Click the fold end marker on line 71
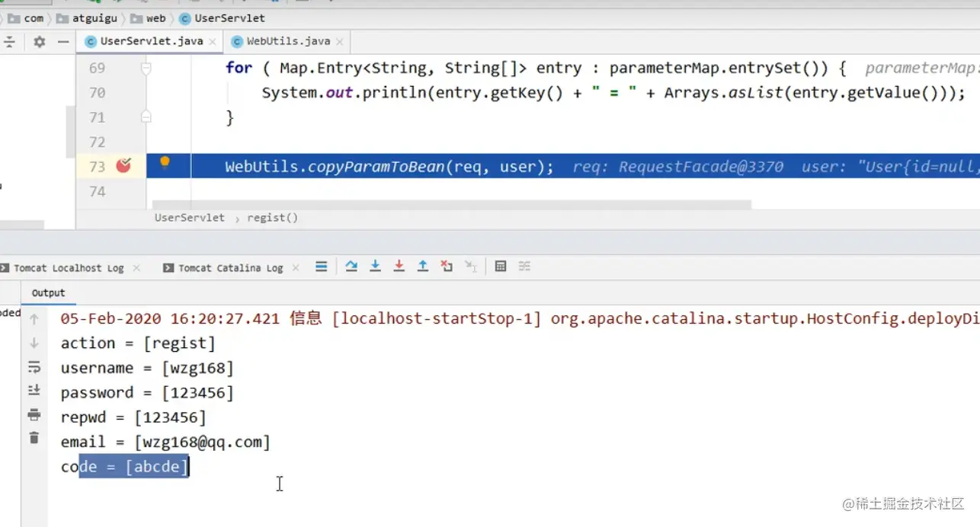 146,117
